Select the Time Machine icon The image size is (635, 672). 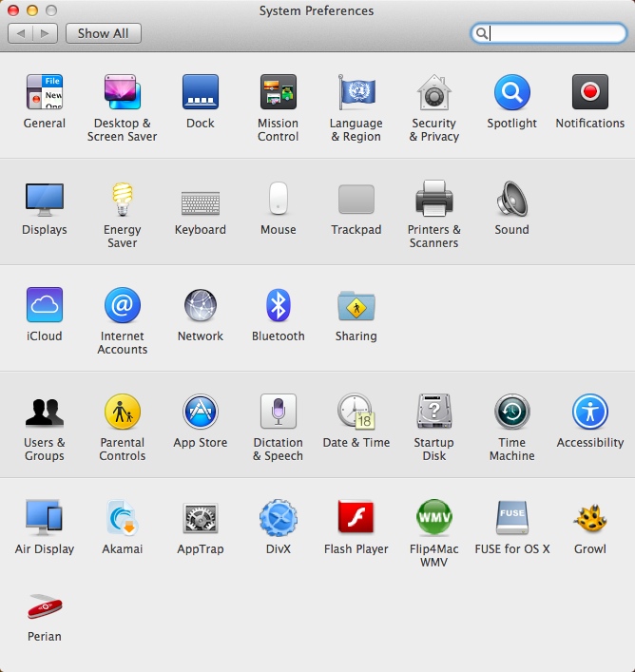[511, 413]
